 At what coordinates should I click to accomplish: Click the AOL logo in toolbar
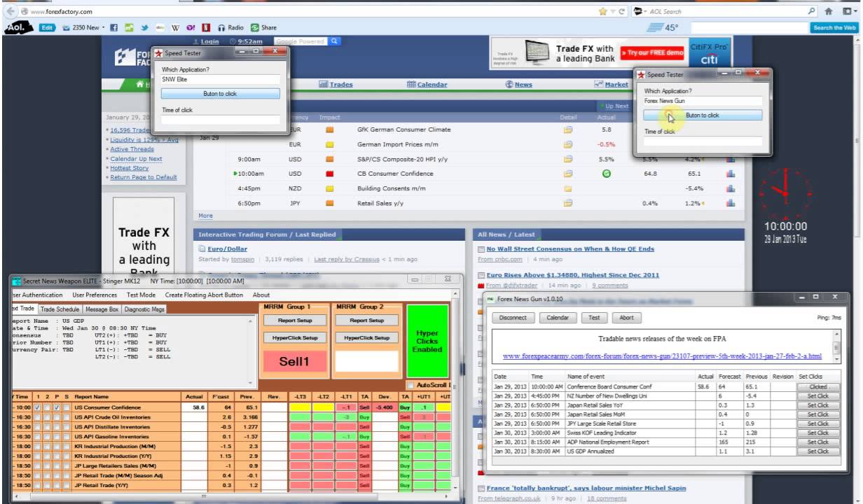tap(19, 28)
